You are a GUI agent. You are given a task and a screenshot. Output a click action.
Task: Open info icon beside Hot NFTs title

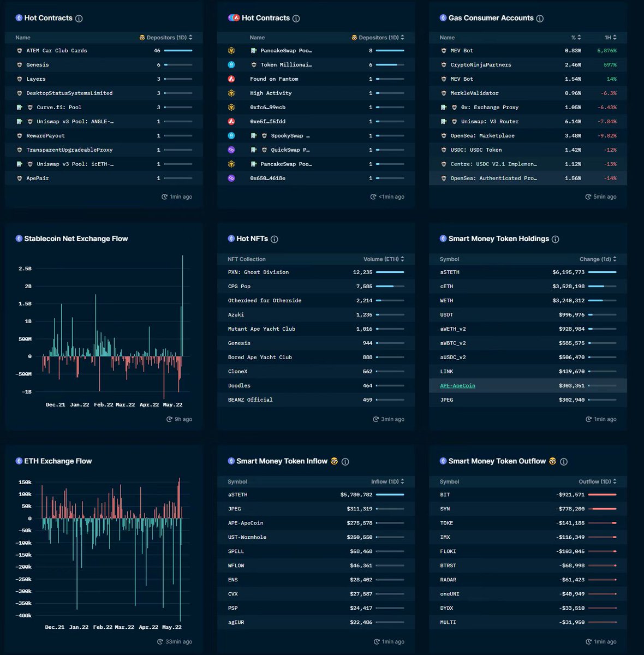pos(275,239)
